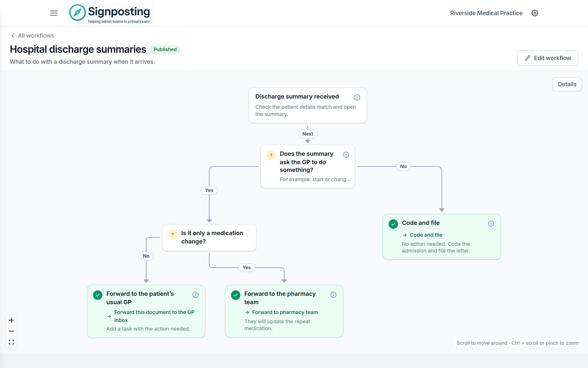
Task: Click question mark icon on medication change node
Action: (x=173, y=234)
